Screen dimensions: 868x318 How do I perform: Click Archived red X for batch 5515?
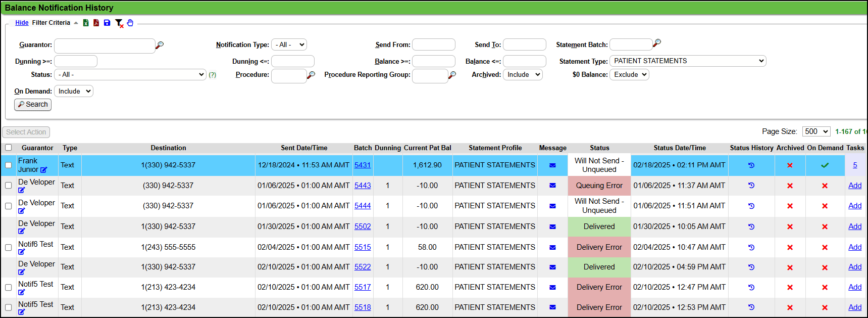click(790, 248)
